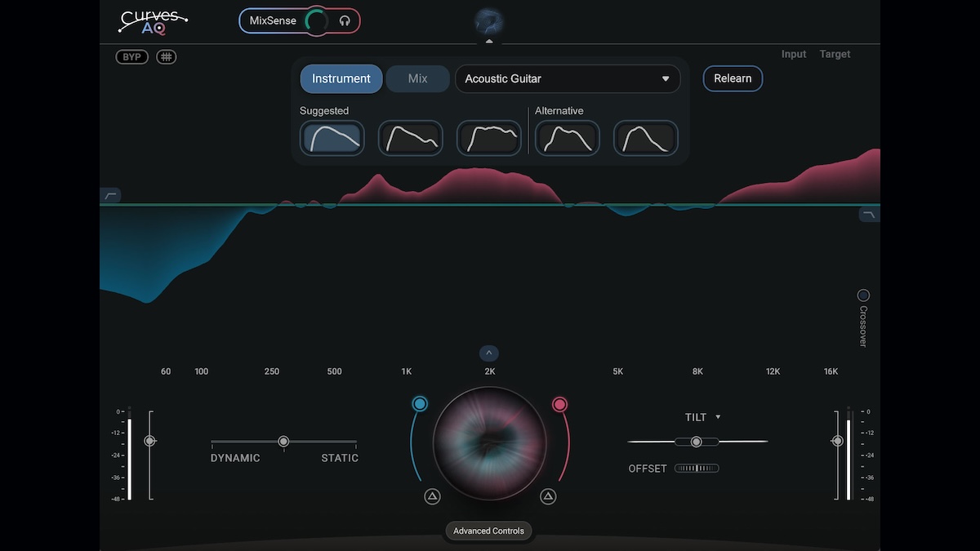Viewport: 980px width, 551px height.
Task: Click the OFFSET label
Action: tap(648, 469)
